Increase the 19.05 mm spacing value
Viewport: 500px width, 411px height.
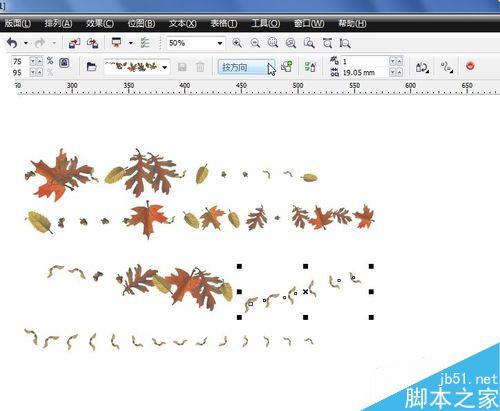pyautogui.click(x=399, y=72)
